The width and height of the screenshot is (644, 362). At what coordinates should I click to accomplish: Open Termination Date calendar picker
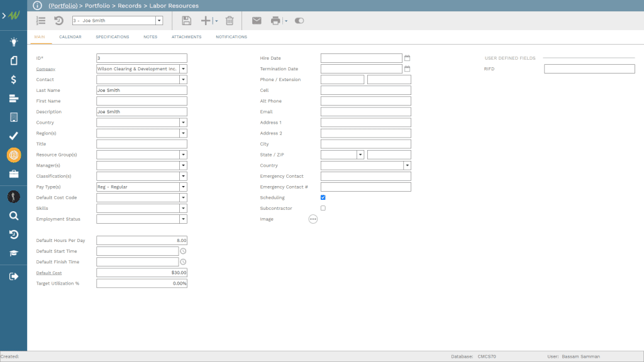407,69
